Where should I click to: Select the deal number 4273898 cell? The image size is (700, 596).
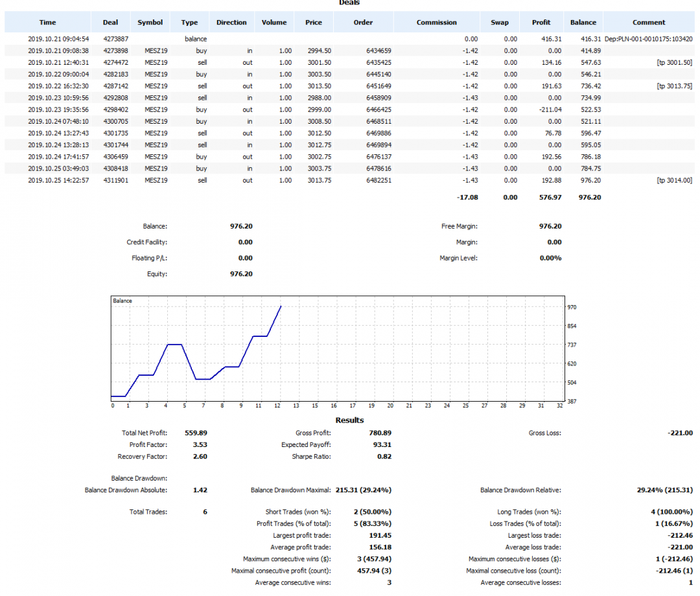tap(115, 51)
